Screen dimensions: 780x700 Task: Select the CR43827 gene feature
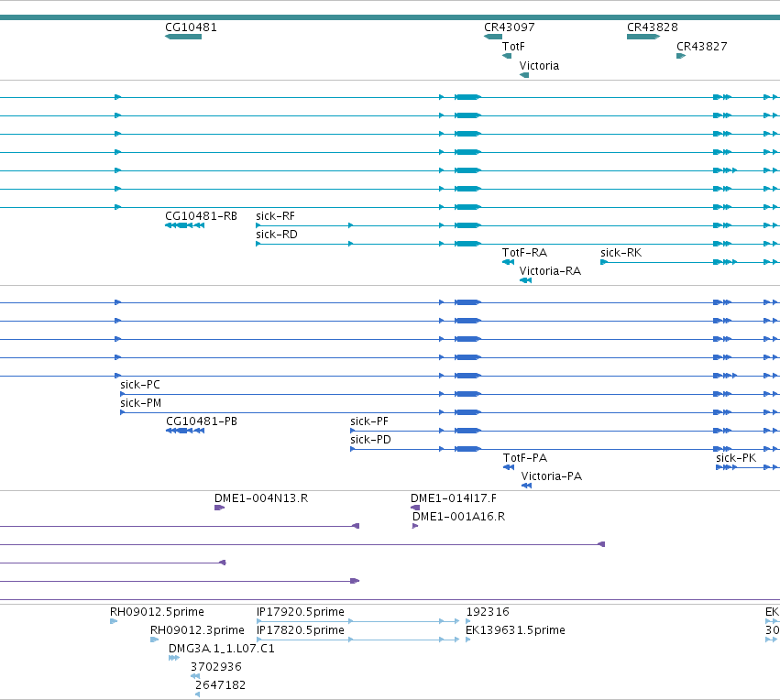681,56
